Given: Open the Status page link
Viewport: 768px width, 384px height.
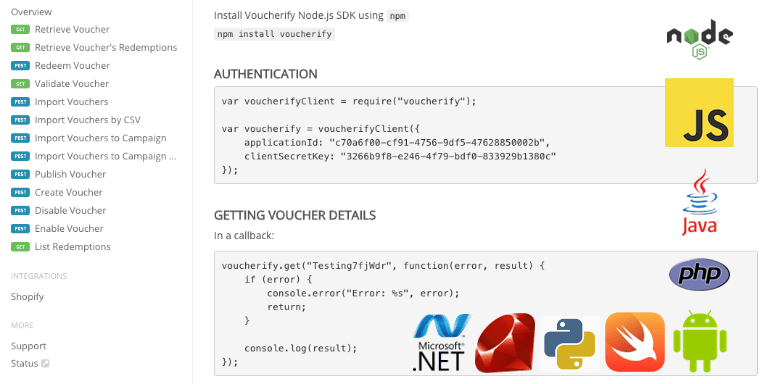Looking at the screenshot, I should click(24, 363).
